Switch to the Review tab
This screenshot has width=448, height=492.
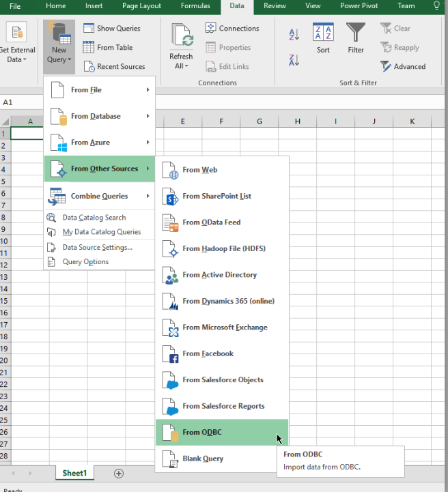click(x=275, y=6)
